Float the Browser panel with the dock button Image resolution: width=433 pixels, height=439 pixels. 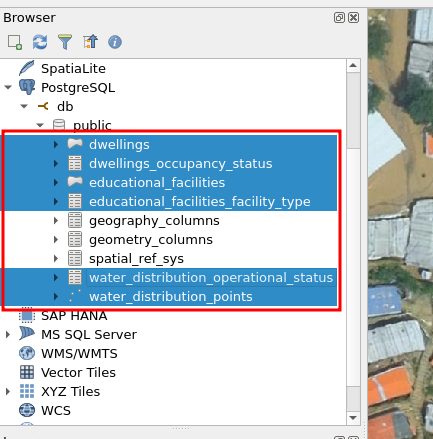339,17
